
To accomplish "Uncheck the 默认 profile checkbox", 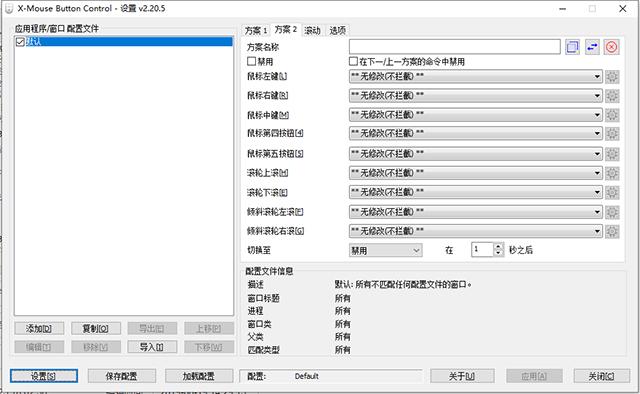I will [x=20, y=42].
